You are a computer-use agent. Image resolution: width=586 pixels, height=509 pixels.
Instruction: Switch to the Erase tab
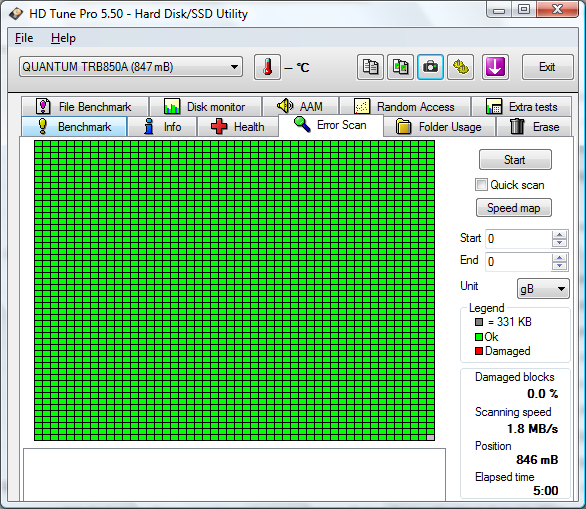point(534,127)
